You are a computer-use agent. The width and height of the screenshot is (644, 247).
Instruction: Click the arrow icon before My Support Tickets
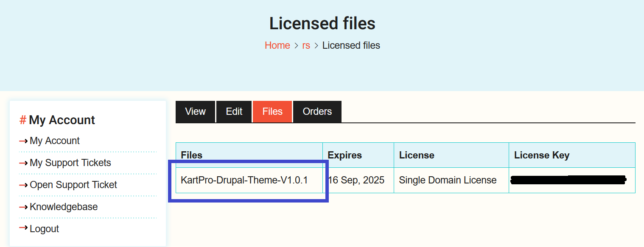tap(23, 163)
